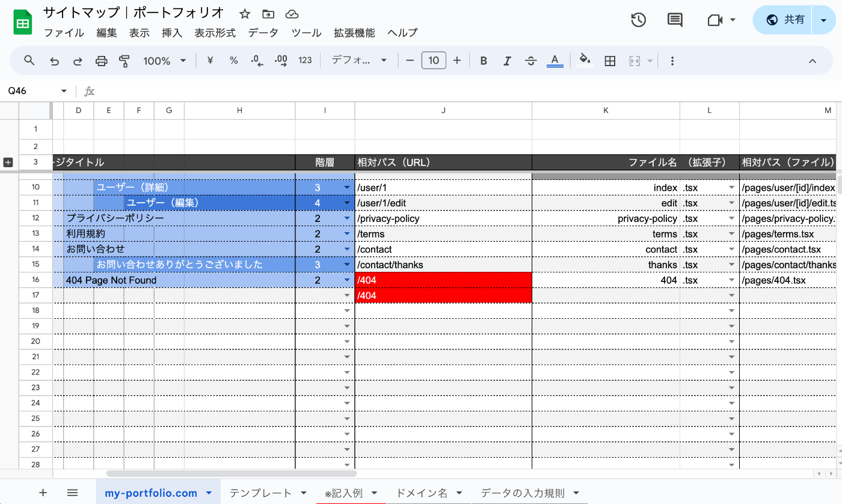Check the cloud save status icon
Viewport: 842px width, 504px height.
pyautogui.click(x=292, y=14)
